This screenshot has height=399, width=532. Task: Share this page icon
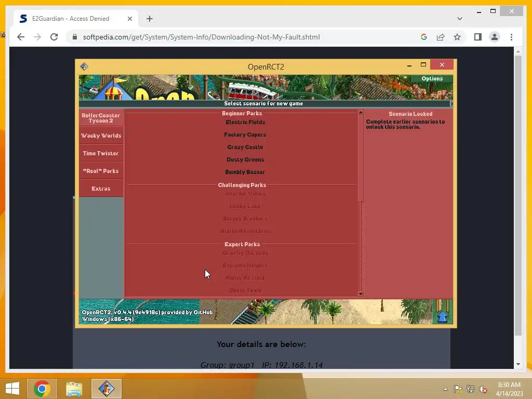(x=441, y=37)
